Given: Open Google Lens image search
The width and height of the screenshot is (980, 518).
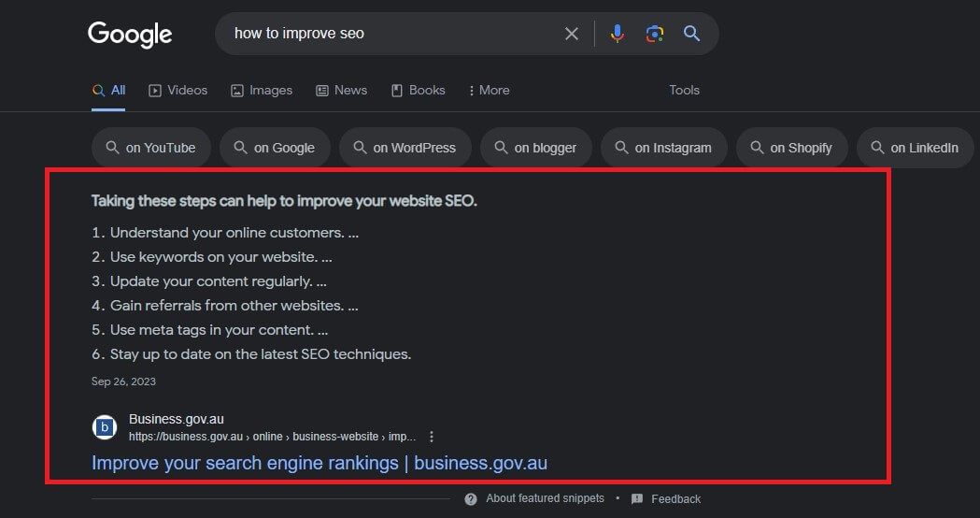Looking at the screenshot, I should click(654, 34).
